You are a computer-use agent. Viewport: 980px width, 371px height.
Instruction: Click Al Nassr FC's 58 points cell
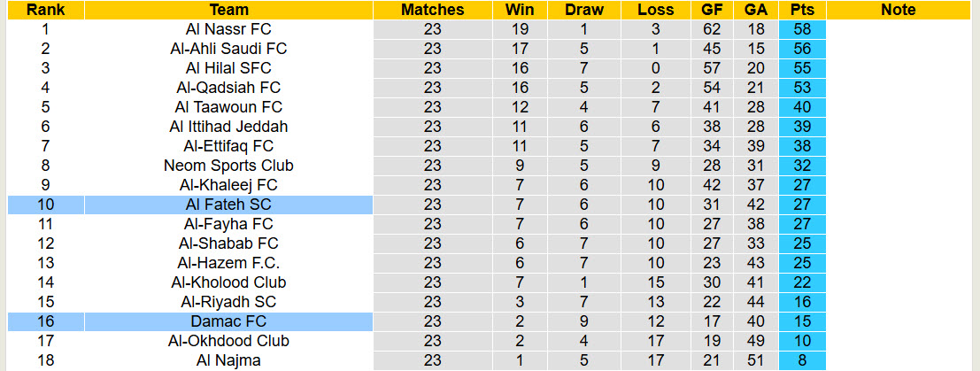(x=802, y=29)
